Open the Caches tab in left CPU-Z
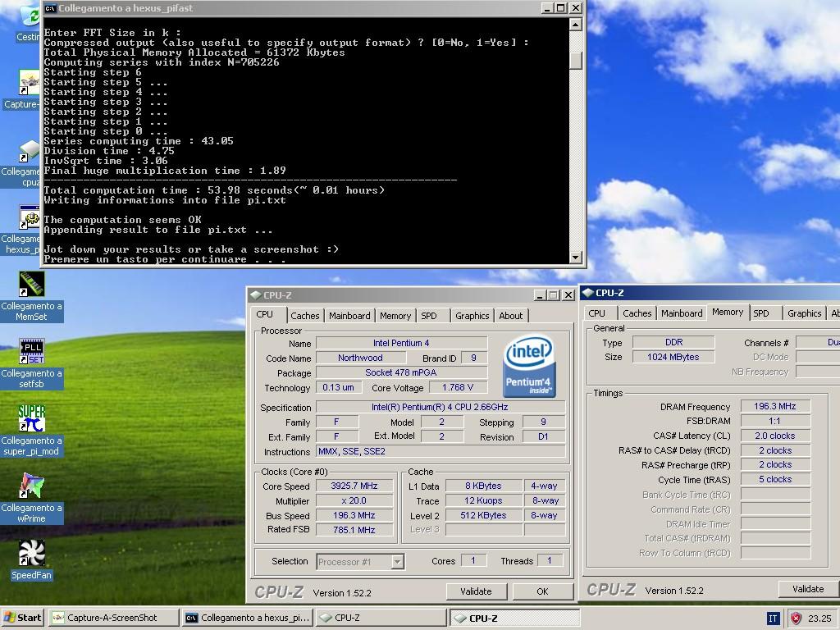 [x=305, y=316]
